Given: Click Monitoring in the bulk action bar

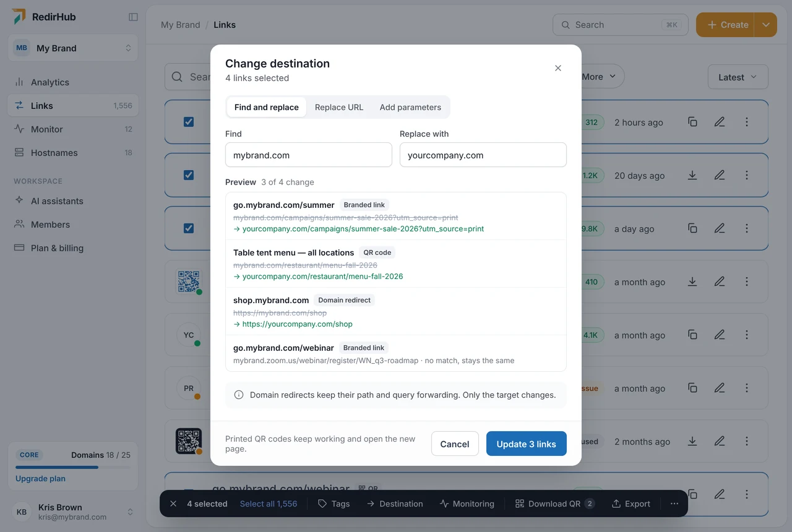Looking at the screenshot, I should [x=467, y=504].
